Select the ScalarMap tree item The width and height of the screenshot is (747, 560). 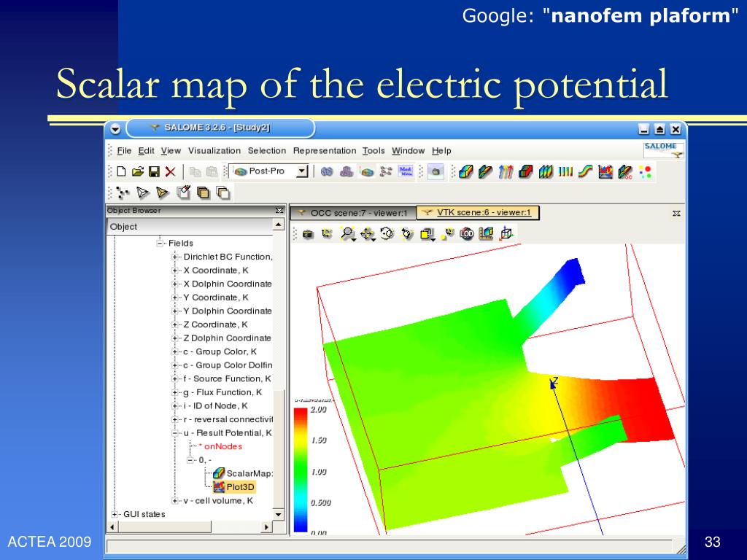point(243,473)
